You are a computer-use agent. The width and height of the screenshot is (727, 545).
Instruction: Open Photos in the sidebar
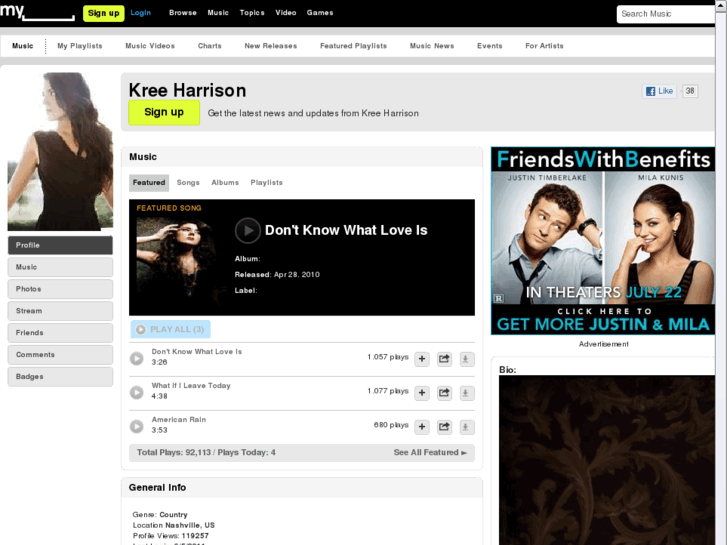click(60, 289)
